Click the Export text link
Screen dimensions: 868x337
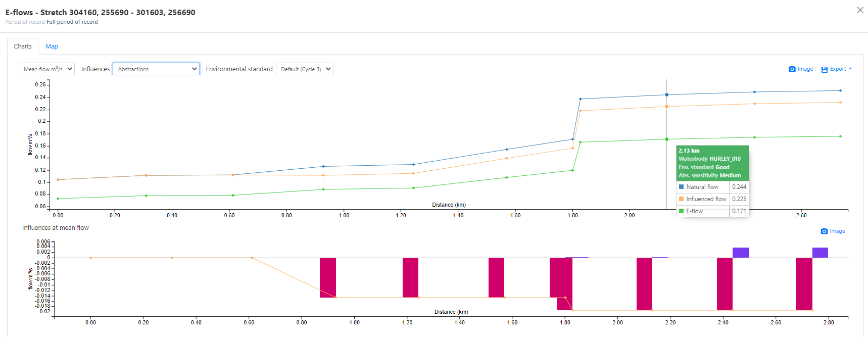click(x=838, y=69)
